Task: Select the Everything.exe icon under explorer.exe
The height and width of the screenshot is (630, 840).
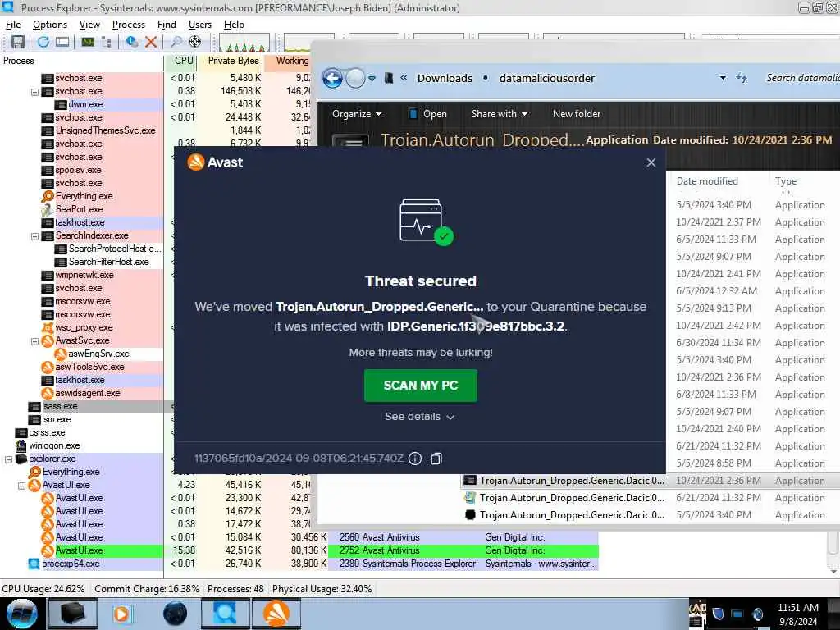Action: click(34, 472)
